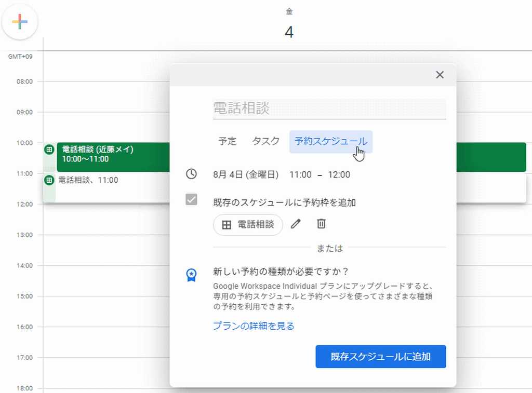Click grid icon on 11:00 電話相談 slot
This screenshot has height=393, width=532.
pos(49,180)
